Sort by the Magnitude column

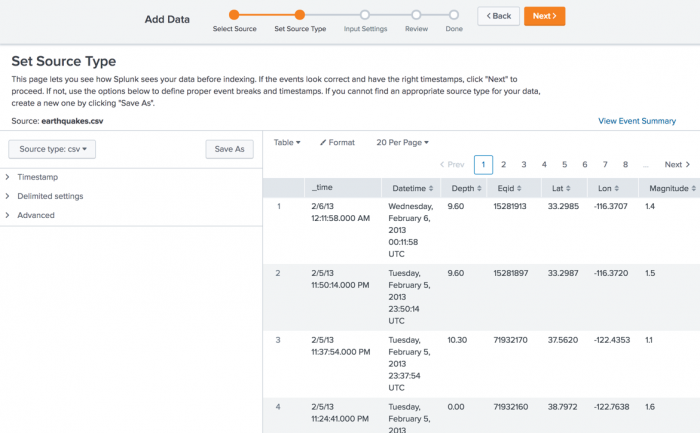(672, 188)
